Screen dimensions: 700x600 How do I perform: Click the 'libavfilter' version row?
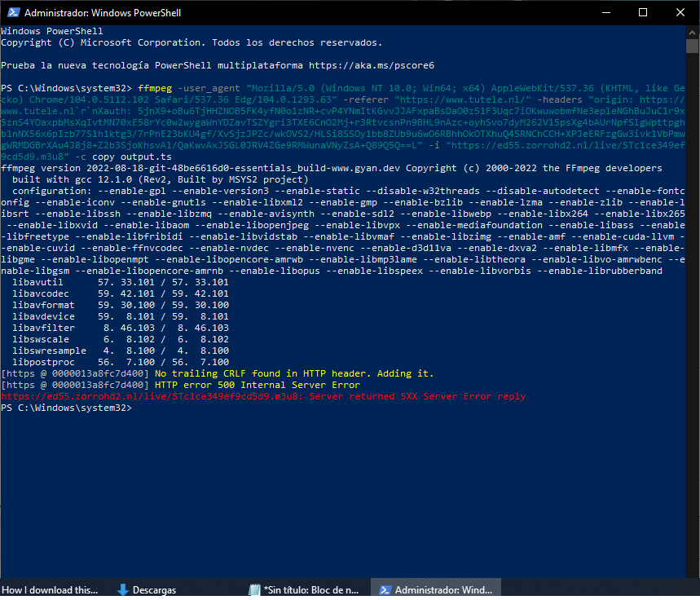click(x=120, y=328)
